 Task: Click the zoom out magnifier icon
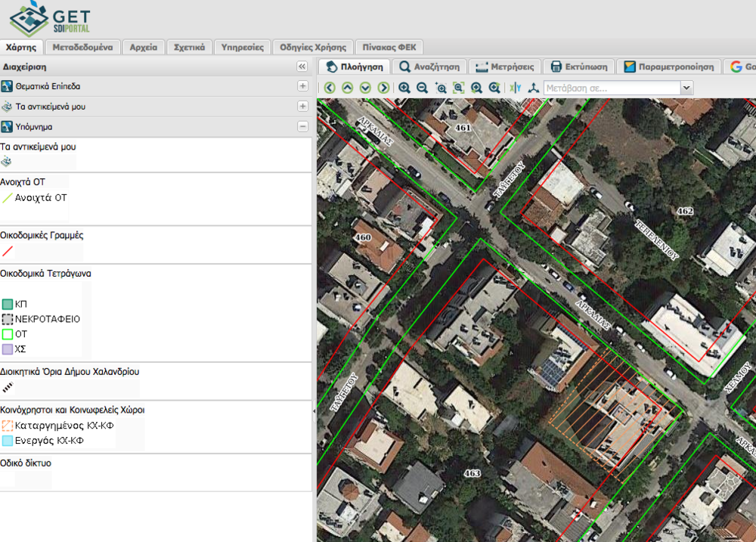tap(422, 88)
